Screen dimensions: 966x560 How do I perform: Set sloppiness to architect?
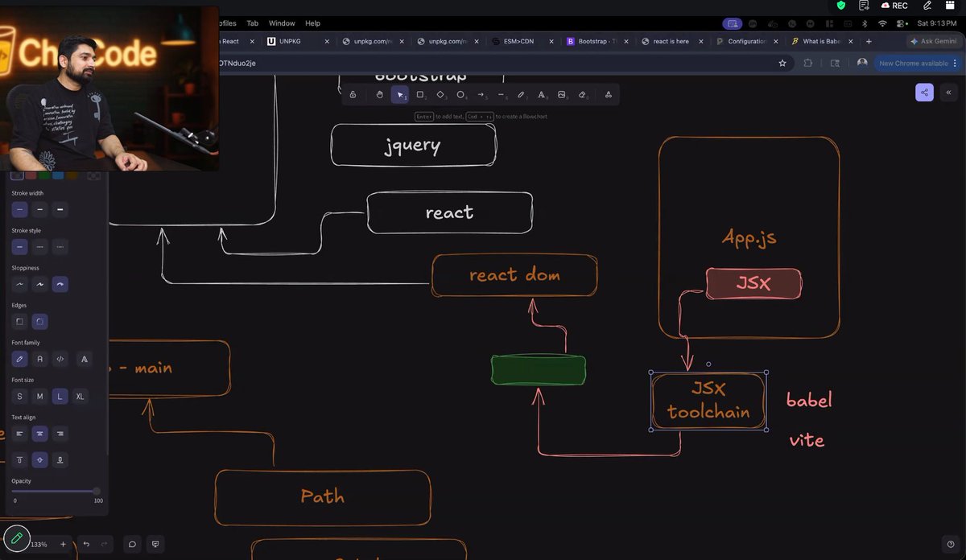coord(20,284)
